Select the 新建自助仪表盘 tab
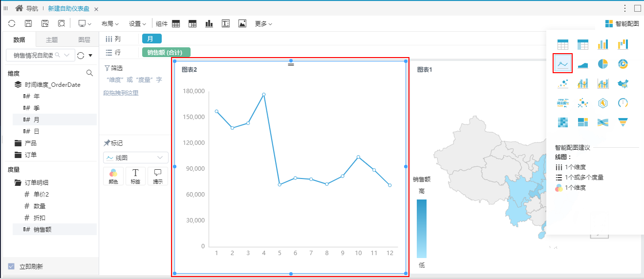 point(69,9)
